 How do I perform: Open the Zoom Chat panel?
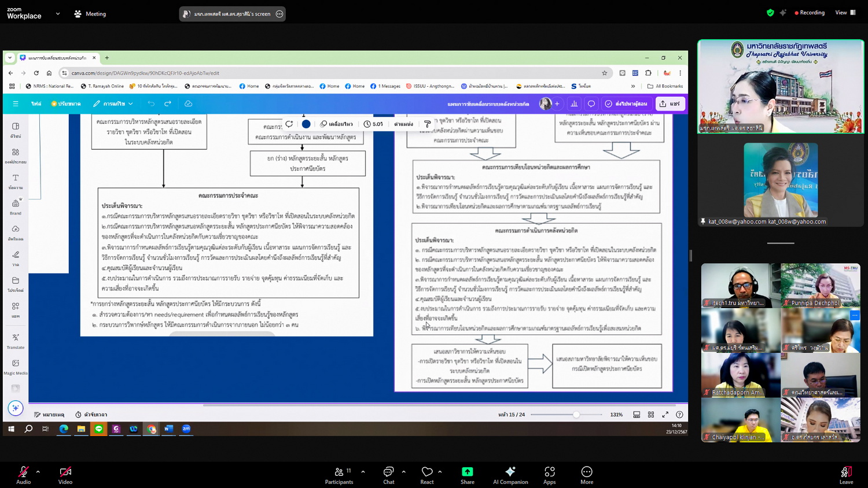(388, 475)
